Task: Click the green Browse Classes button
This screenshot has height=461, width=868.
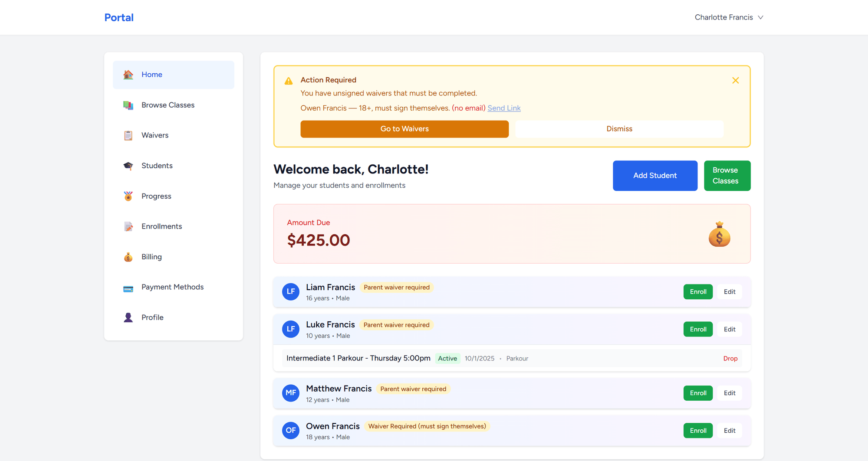Action: tap(727, 176)
